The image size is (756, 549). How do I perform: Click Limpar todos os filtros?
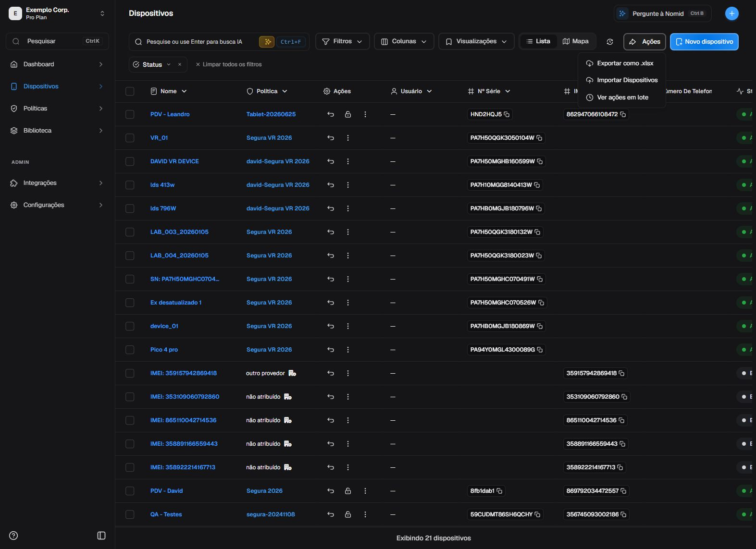coord(228,64)
